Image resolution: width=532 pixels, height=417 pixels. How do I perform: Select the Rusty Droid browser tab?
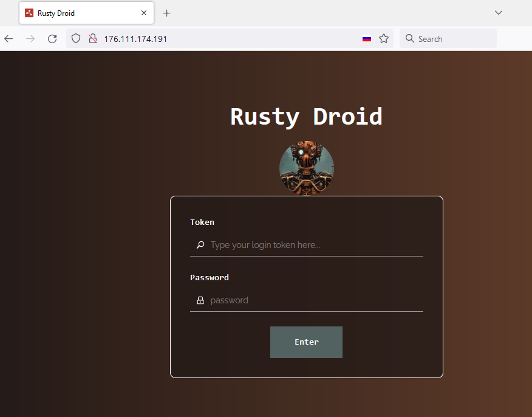click(x=86, y=13)
